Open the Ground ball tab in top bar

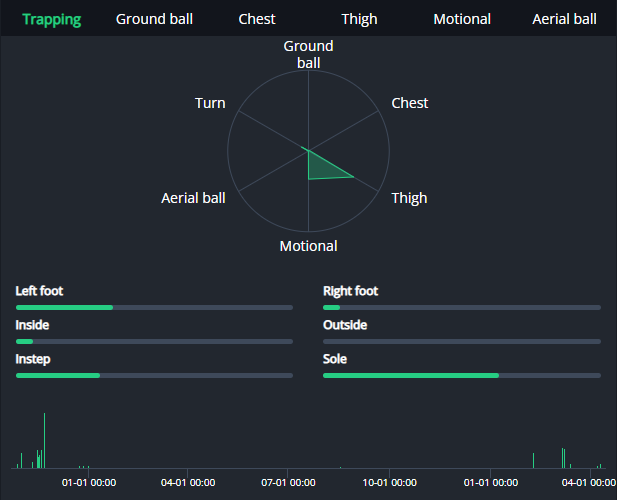point(154,19)
